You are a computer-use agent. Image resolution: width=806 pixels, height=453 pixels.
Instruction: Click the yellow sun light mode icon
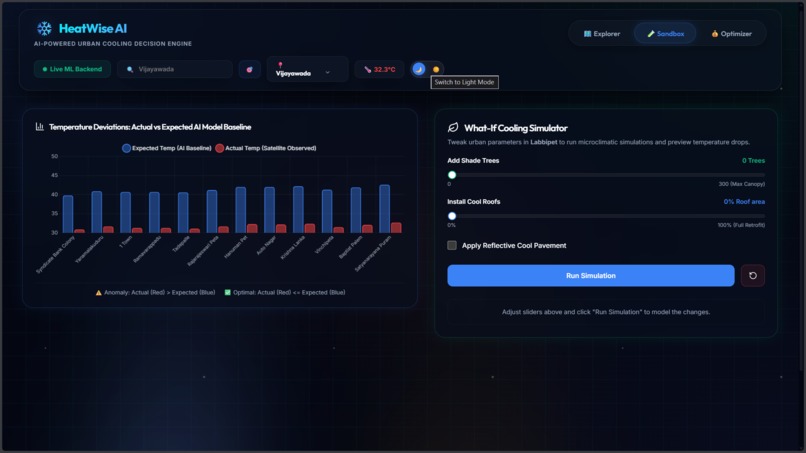click(x=436, y=69)
